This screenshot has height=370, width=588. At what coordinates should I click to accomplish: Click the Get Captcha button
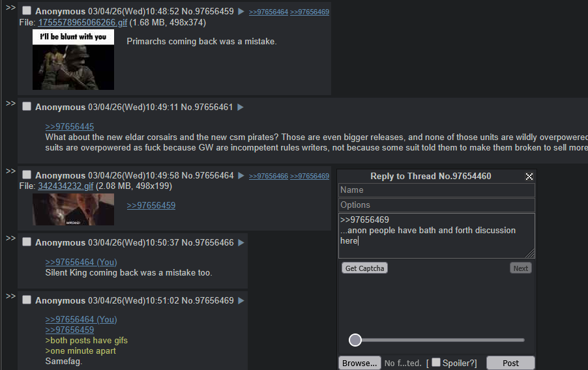(x=364, y=268)
